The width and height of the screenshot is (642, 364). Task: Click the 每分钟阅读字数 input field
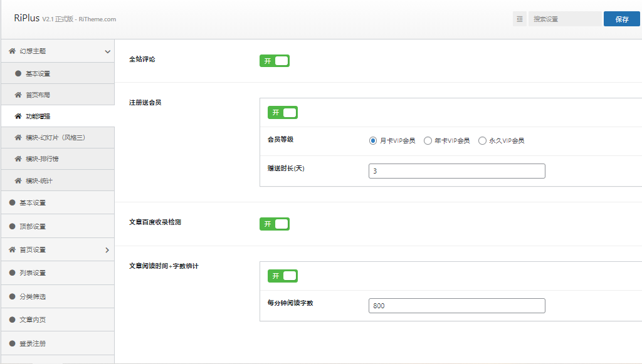coord(456,306)
